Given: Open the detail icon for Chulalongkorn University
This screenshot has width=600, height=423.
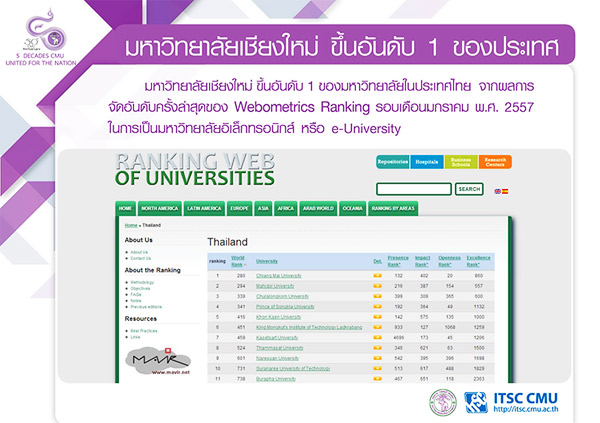Looking at the screenshot, I should (x=377, y=296).
